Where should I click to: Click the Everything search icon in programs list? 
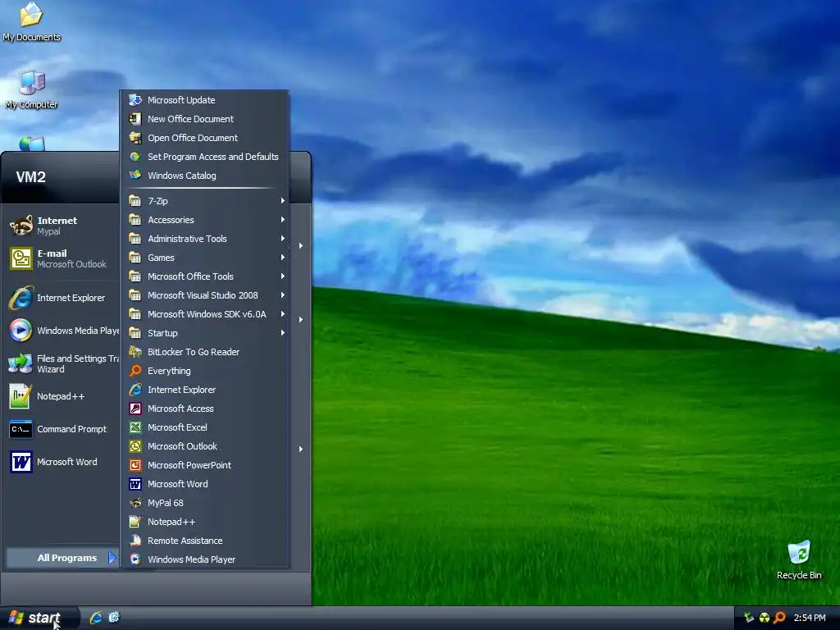[135, 371]
